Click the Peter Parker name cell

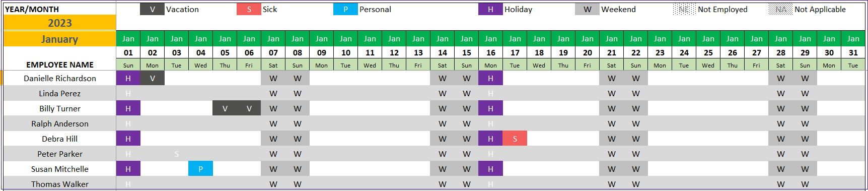(x=59, y=154)
